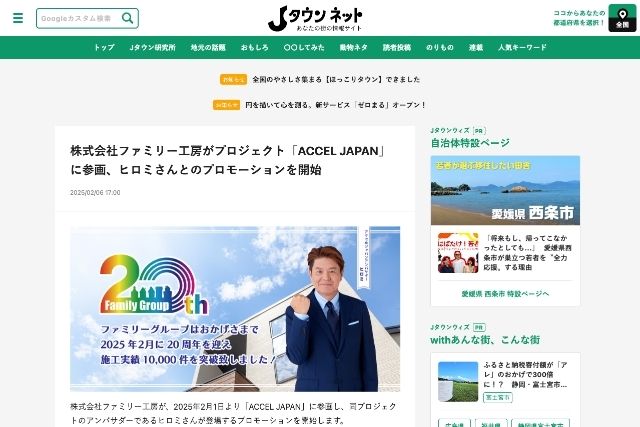Image resolution: width=640 pixels, height=427 pixels.
Task: Open the 連載 nav item
Action: click(x=476, y=47)
